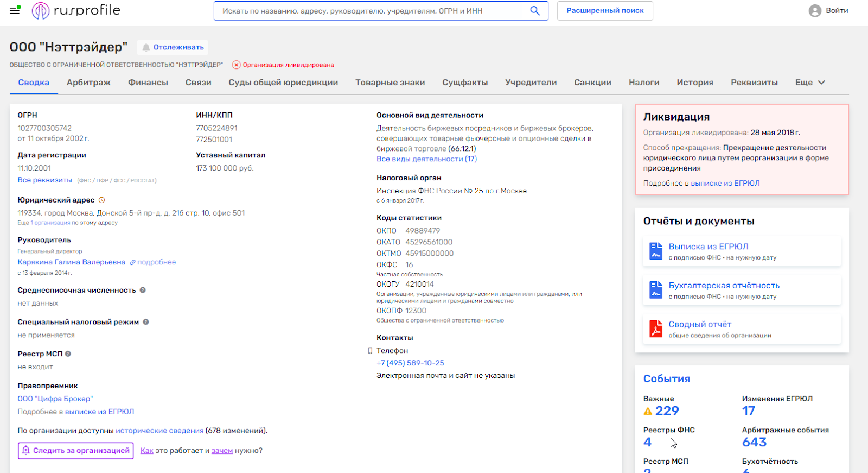
Task: Click the События heading link
Action: click(667, 379)
